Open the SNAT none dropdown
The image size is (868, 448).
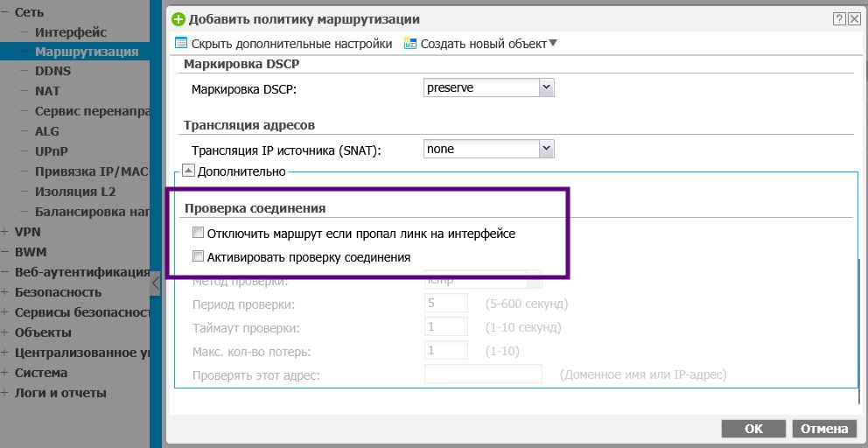[546, 149]
